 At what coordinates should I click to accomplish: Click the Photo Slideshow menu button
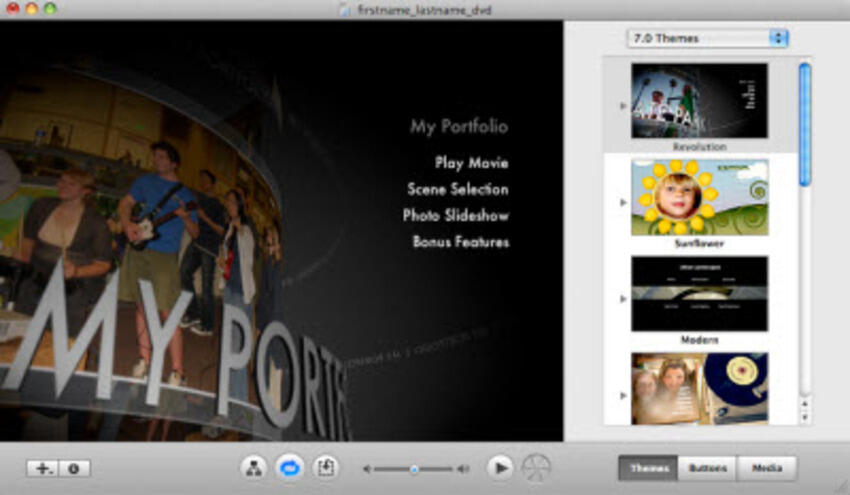coord(455,215)
